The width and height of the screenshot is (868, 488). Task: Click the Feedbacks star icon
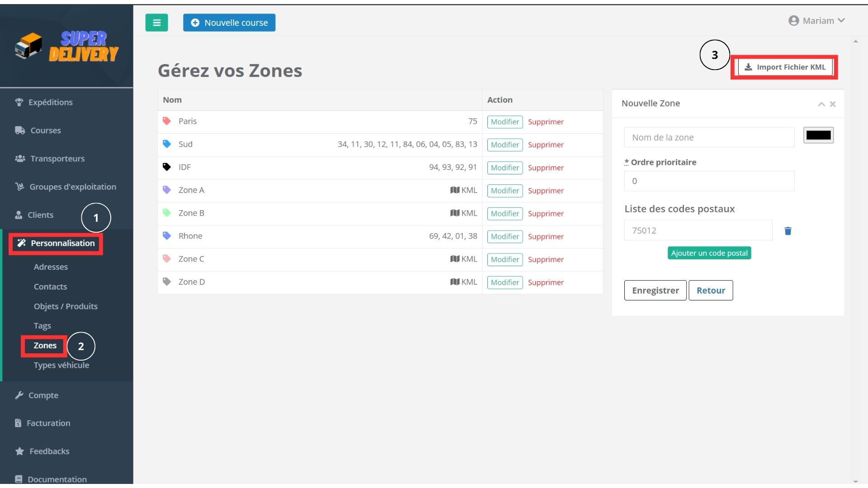click(19, 451)
